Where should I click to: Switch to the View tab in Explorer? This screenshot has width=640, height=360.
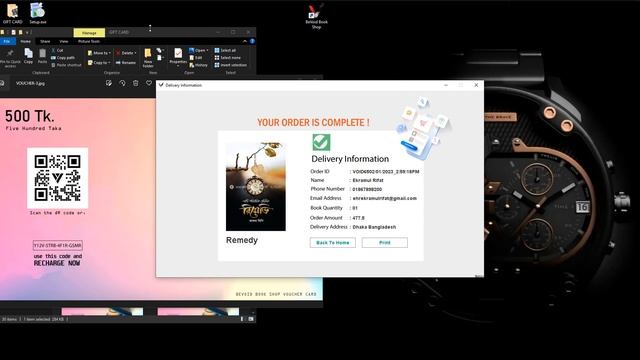pyautogui.click(x=64, y=41)
